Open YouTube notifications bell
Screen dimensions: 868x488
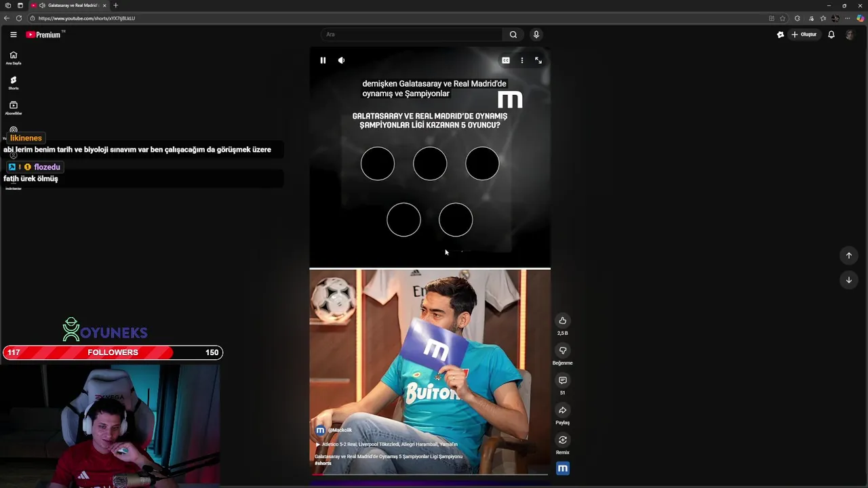pos(831,35)
